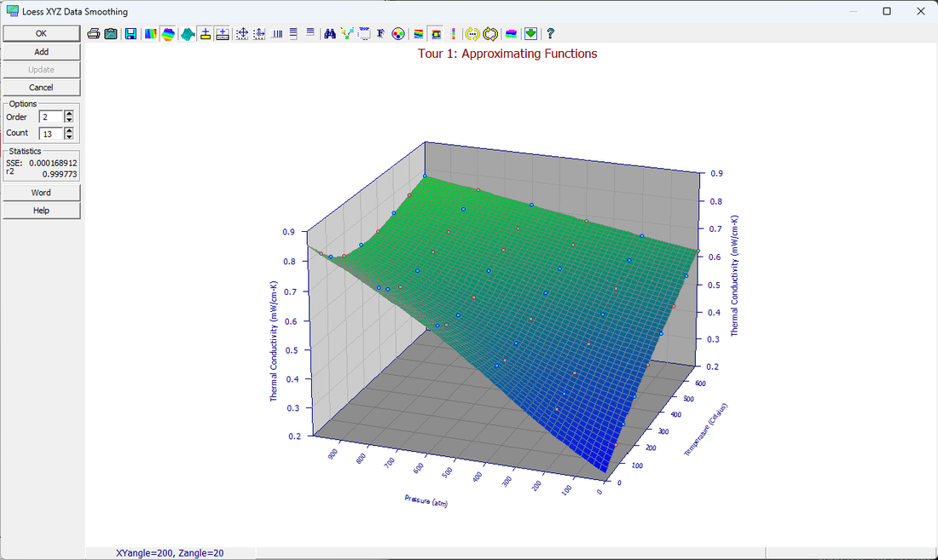Click the 'Pressure (atm)' axis label

coord(426,501)
